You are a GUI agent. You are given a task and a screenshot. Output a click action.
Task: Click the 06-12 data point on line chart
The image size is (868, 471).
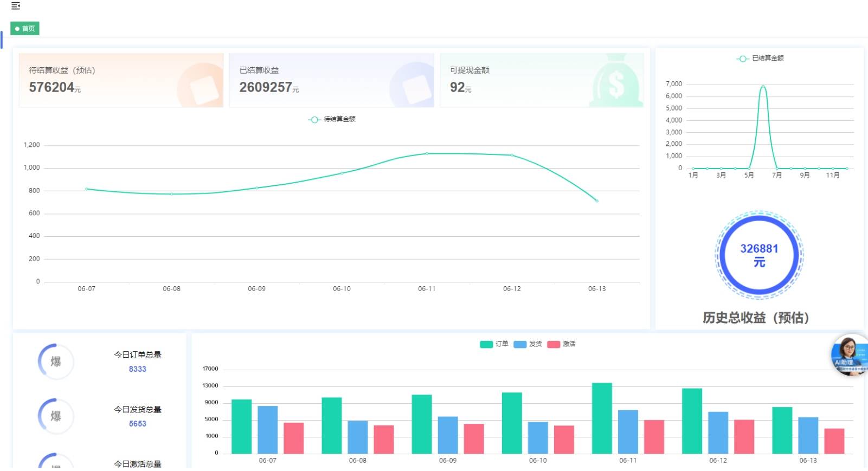pos(512,155)
